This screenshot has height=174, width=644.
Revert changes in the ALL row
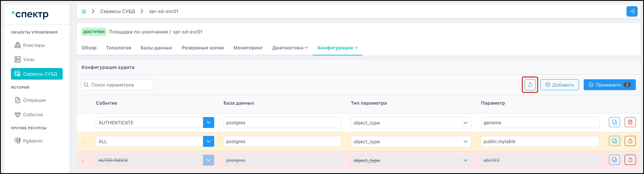(630, 141)
